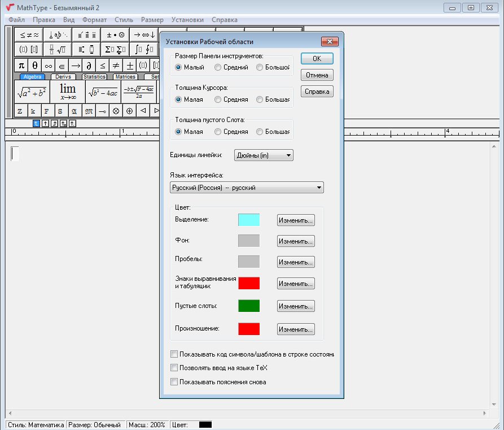Click the black color box in status bar
504x430 pixels.
point(205,424)
